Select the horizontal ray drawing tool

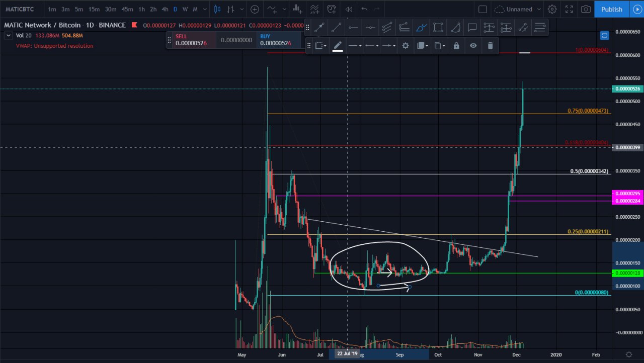pyautogui.click(x=353, y=28)
